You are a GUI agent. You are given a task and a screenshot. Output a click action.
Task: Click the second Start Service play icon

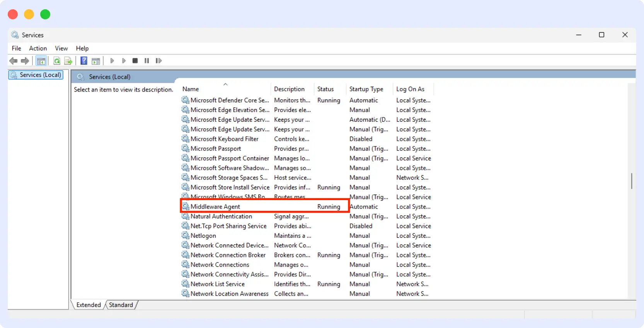tap(124, 61)
